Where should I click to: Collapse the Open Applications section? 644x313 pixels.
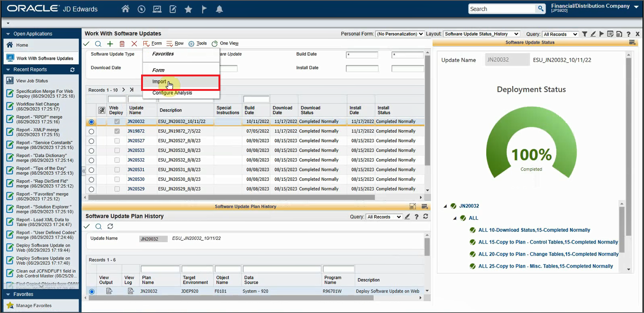point(8,34)
